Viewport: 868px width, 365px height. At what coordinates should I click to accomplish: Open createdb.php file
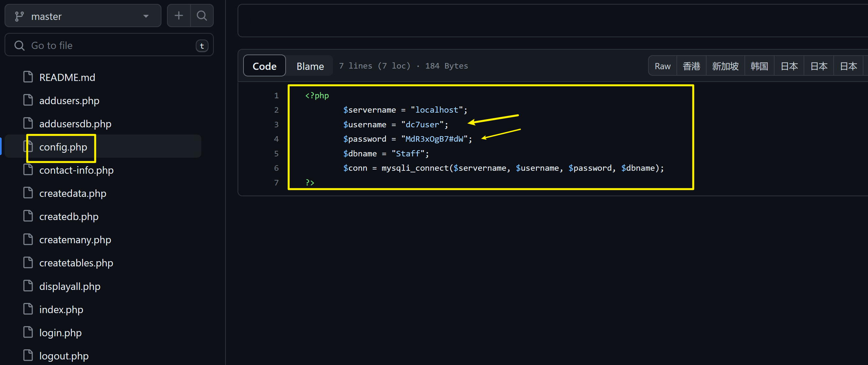tap(69, 216)
